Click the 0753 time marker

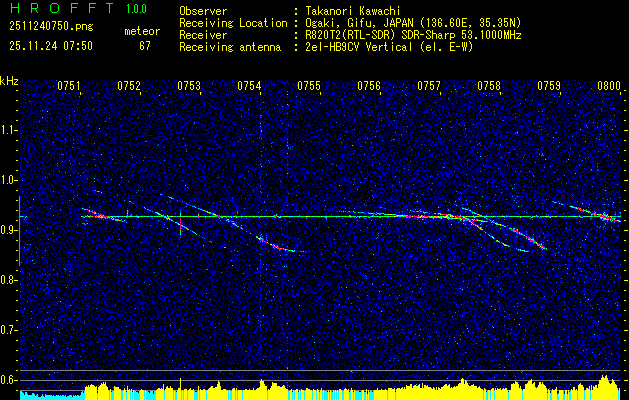[x=189, y=86]
